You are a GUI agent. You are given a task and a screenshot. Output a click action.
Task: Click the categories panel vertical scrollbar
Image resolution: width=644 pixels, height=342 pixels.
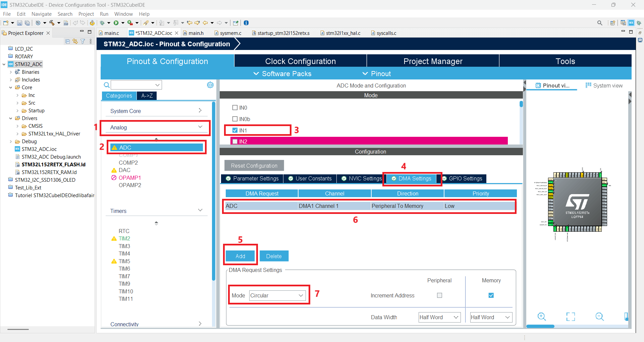coord(213,191)
